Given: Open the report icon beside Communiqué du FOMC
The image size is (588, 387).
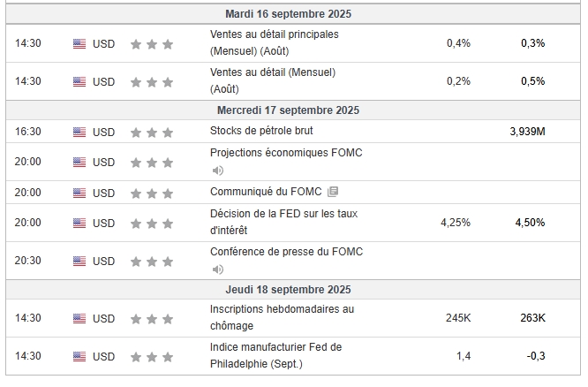Looking at the screenshot, I should pos(333,192).
